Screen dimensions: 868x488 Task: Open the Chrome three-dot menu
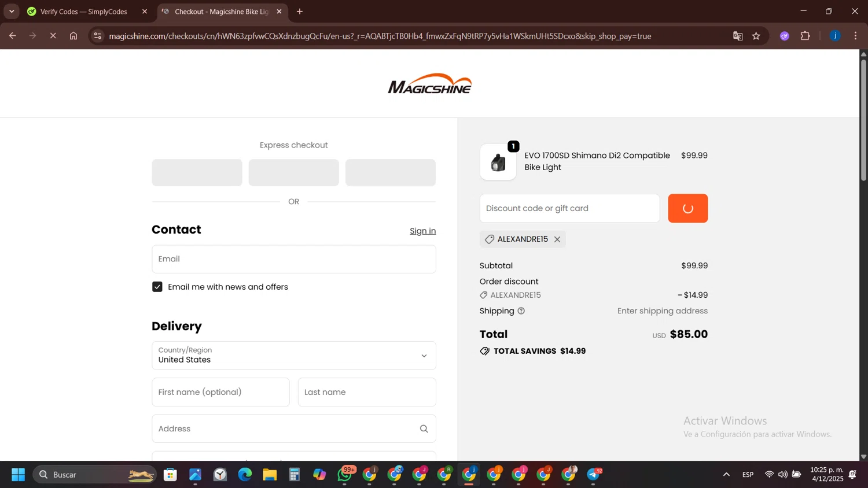tap(855, 36)
